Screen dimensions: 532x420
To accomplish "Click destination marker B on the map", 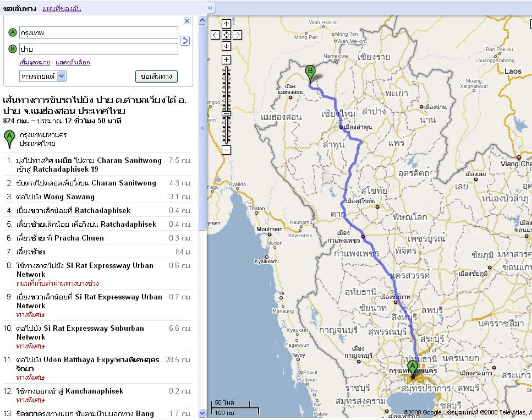I will (x=310, y=74).
